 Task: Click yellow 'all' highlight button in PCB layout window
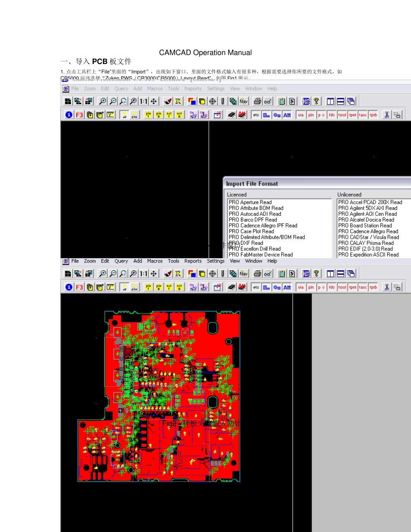pos(125,287)
